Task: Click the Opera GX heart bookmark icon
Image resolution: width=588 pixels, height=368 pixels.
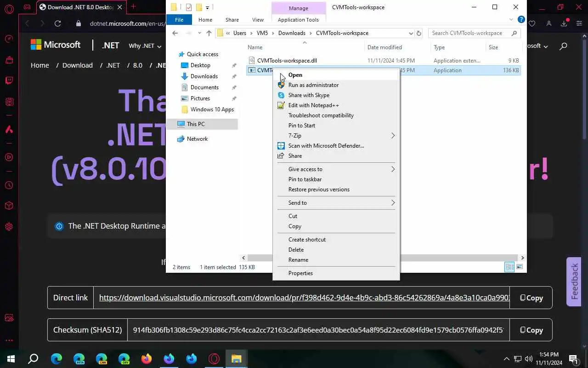Action: (532, 23)
